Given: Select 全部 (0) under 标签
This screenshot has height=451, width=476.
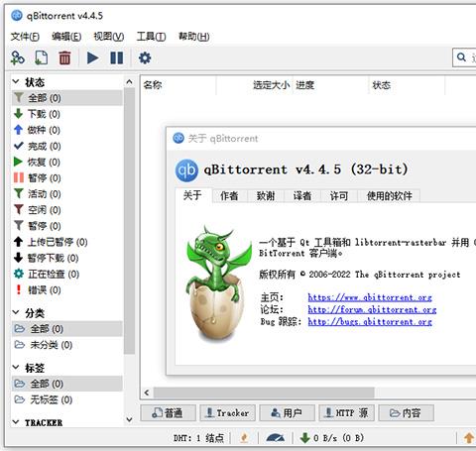Looking at the screenshot, I should click(67, 384).
